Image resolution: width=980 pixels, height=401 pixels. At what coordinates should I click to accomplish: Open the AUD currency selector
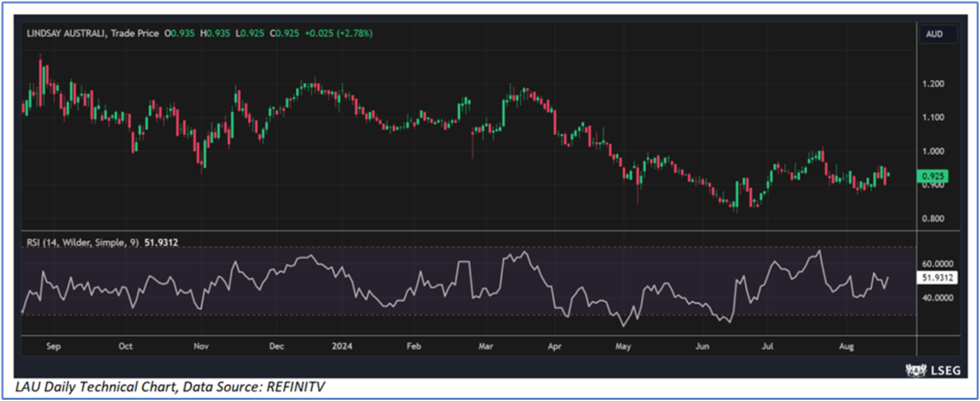(934, 34)
